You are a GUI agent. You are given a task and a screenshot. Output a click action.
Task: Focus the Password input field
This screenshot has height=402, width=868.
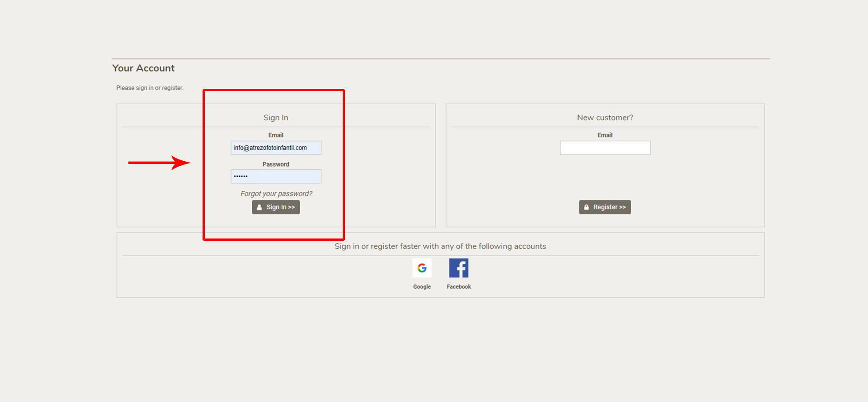pyautogui.click(x=276, y=177)
